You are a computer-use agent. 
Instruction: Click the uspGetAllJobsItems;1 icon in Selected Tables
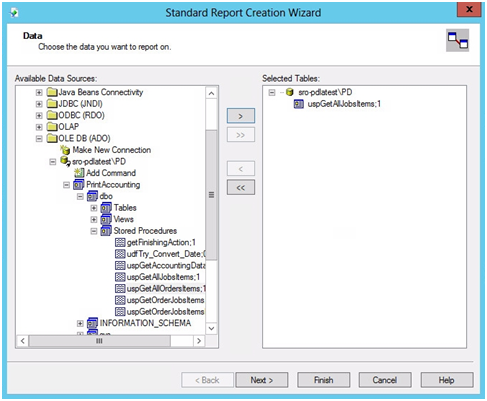click(x=299, y=104)
